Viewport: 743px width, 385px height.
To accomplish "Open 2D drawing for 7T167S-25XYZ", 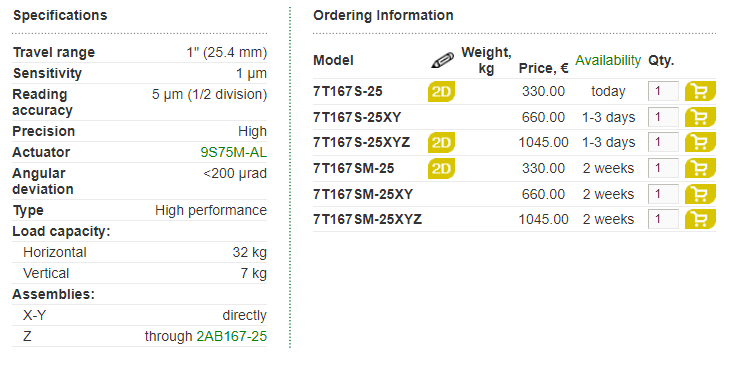I will click(441, 143).
